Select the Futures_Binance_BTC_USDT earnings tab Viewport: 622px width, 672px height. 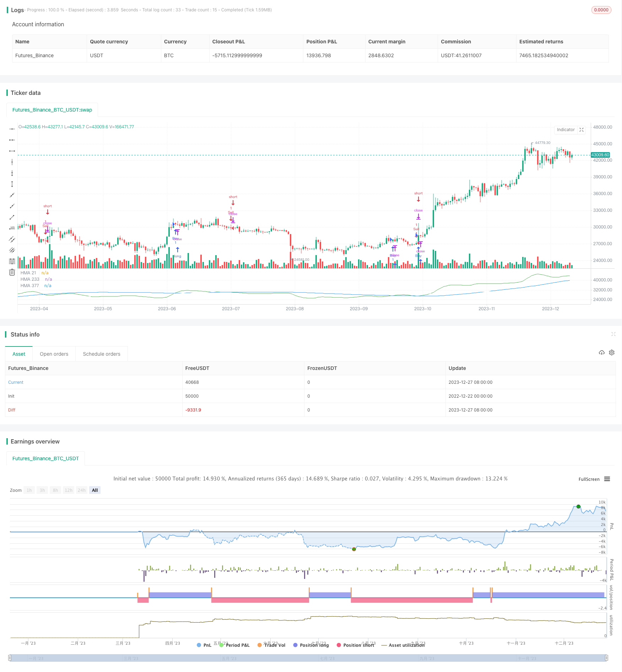(45, 458)
